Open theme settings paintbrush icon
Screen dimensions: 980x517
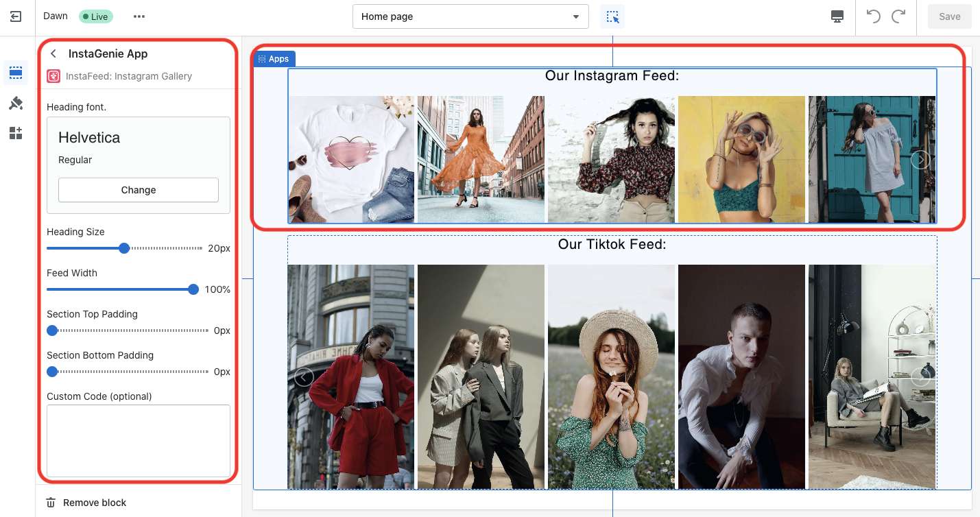(16, 103)
